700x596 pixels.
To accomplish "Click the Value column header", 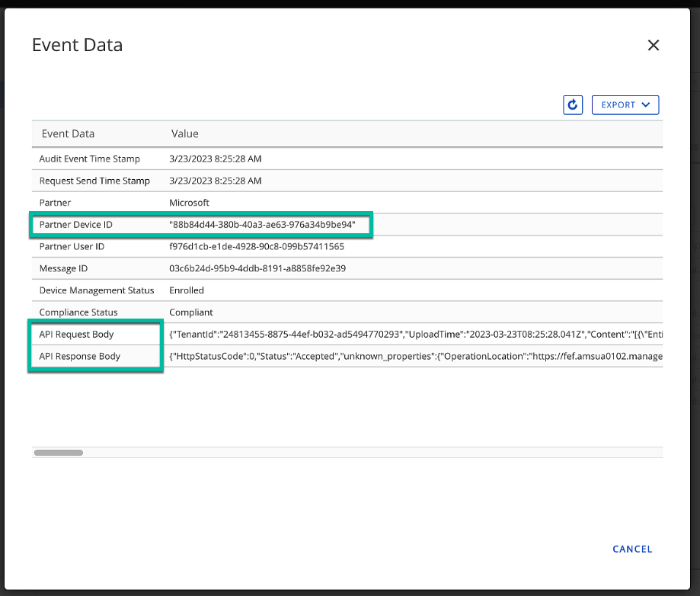I will tap(185, 134).
